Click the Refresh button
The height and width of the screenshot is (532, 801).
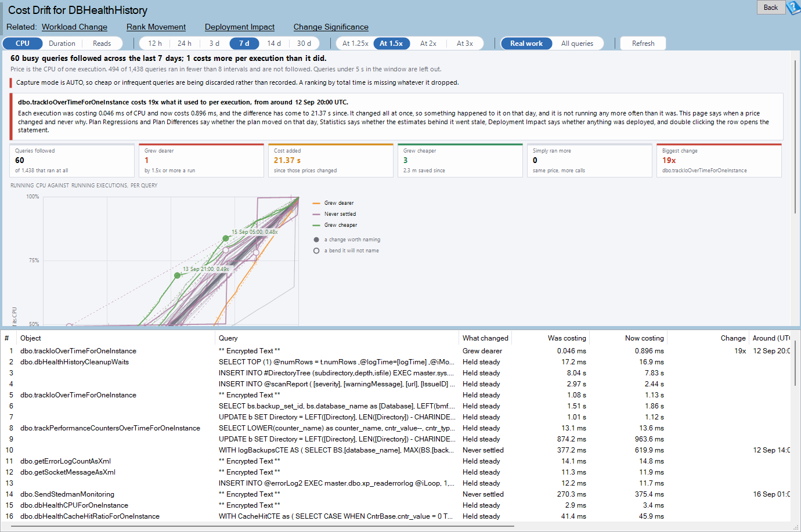(x=643, y=44)
